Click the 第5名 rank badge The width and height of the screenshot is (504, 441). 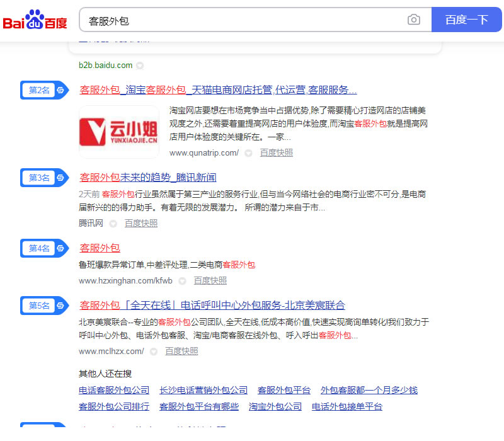coord(44,306)
